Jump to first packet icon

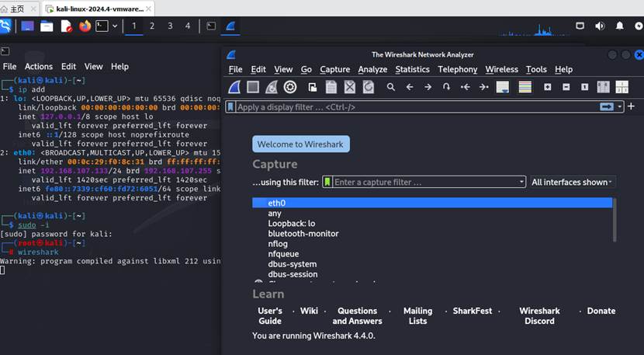point(466,87)
